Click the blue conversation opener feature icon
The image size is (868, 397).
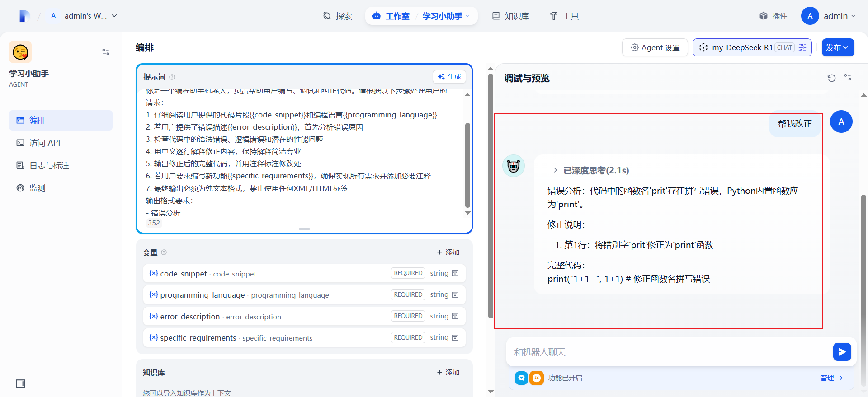tap(521, 378)
